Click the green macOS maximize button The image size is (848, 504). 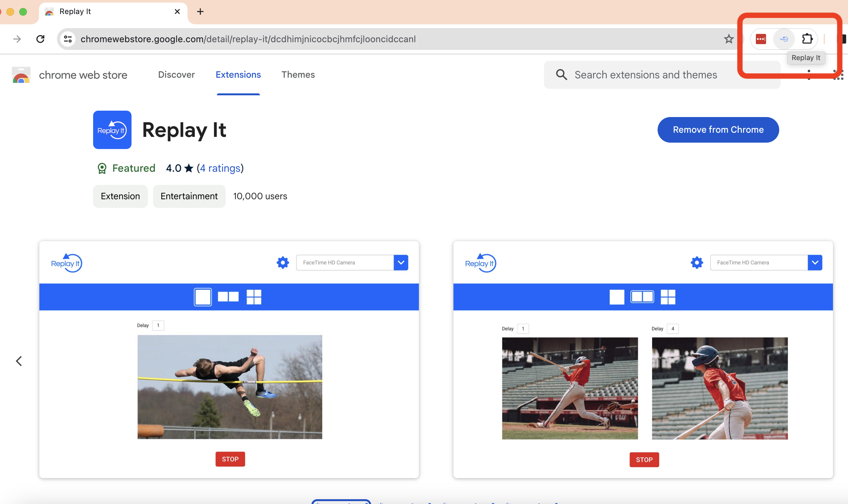(x=23, y=12)
